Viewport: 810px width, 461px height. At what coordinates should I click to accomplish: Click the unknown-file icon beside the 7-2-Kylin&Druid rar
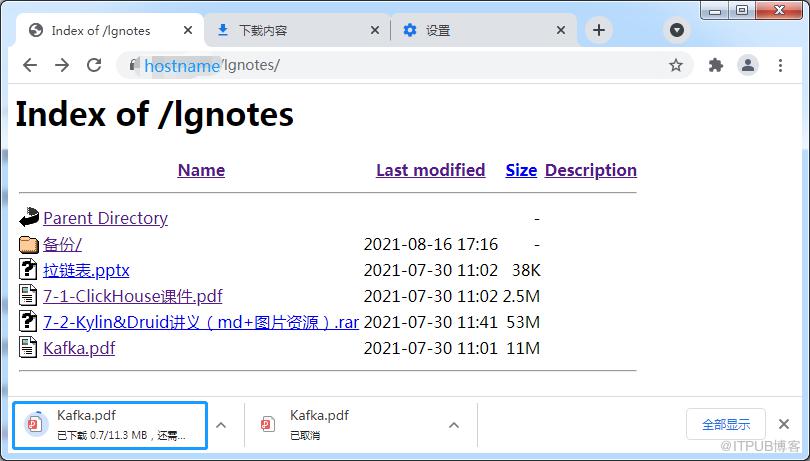click(28, 321)
